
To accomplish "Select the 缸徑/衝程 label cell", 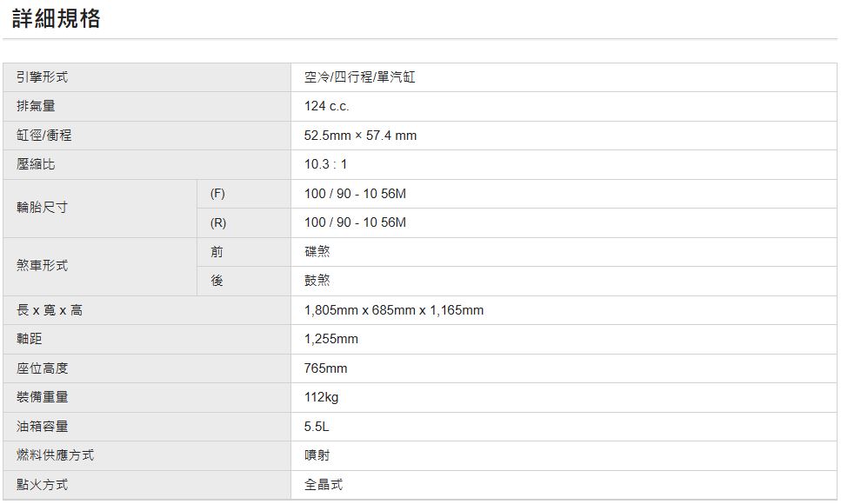I will tap(44, 136).
